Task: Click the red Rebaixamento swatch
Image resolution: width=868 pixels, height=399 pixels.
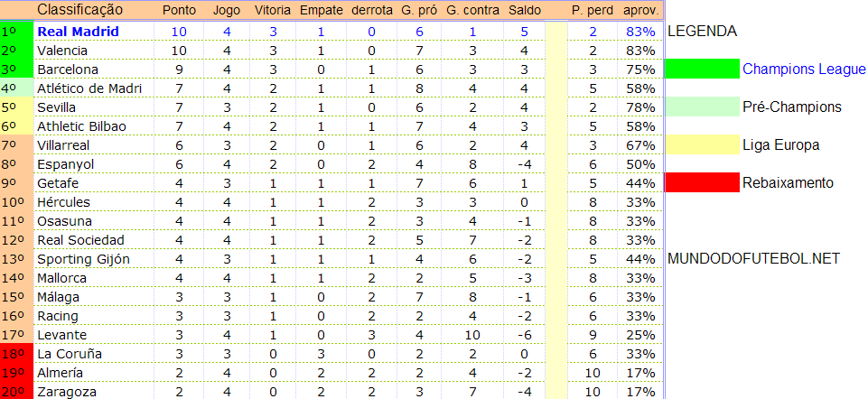Action: coord(702,182)
